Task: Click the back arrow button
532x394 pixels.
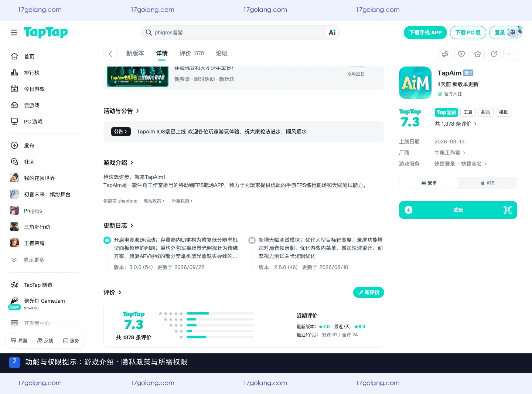Action: pos(110,54)
